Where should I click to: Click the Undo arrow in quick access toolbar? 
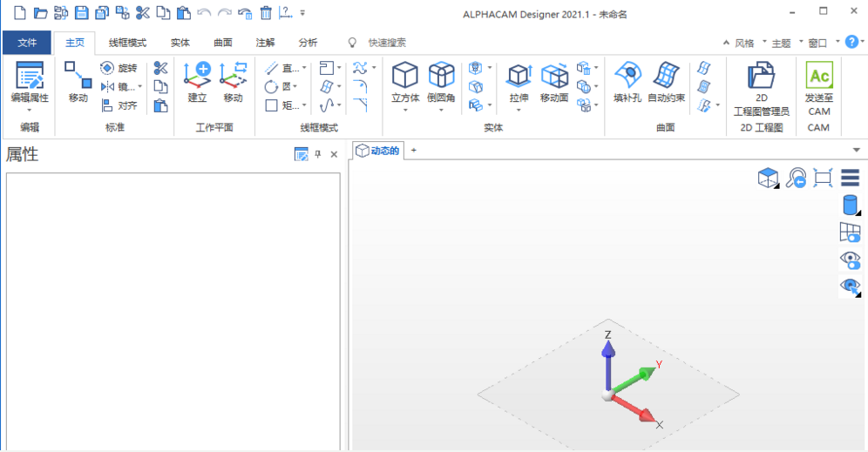pyautogui.click(x=204, y=13)
